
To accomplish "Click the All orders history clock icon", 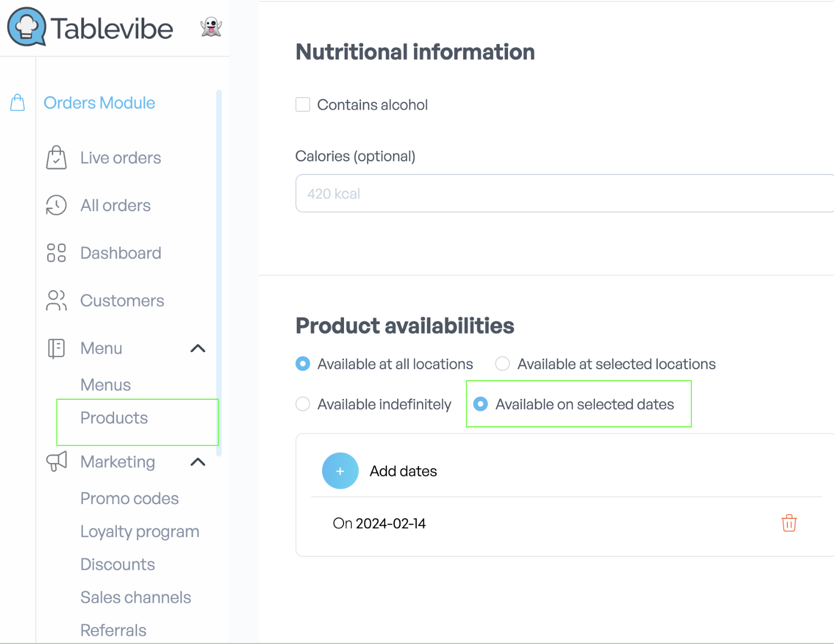I will coord(56,205).
